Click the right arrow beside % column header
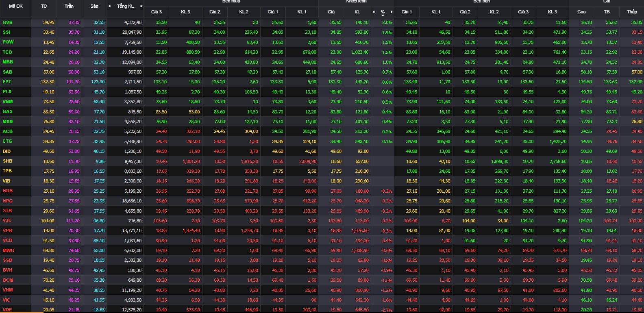 click(392, 12)
